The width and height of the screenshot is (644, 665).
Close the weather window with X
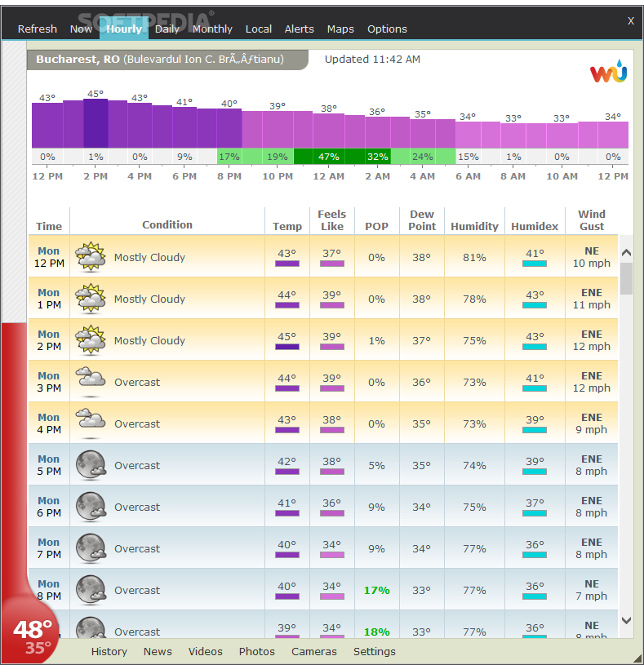[x=631, y=20]
